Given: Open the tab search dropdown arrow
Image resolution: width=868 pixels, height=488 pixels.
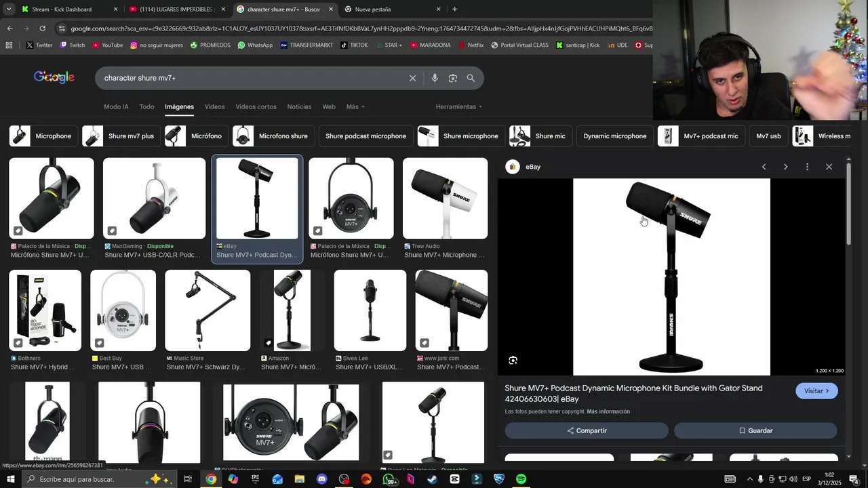Looking at the screenshot, I should [9, 9].
